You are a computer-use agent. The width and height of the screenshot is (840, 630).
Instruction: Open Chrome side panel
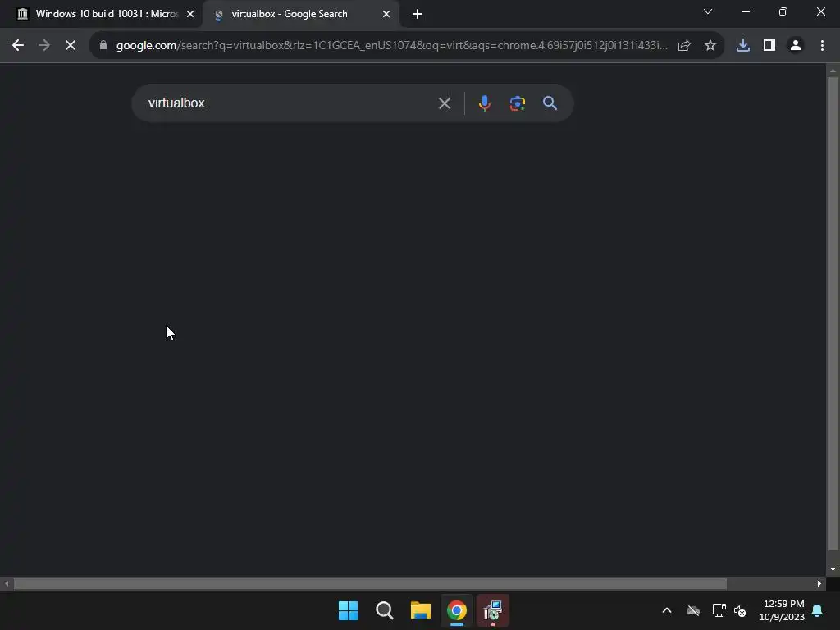click(x=769, y=46)
